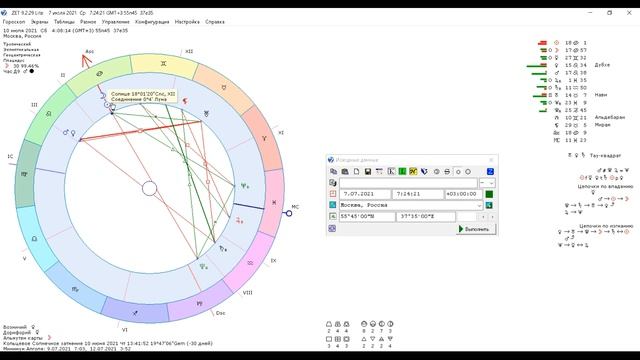The height and width of the screenshot is (360, 640).
Task: Click the calendar icon beside the date
Action: tap(333, 194)
